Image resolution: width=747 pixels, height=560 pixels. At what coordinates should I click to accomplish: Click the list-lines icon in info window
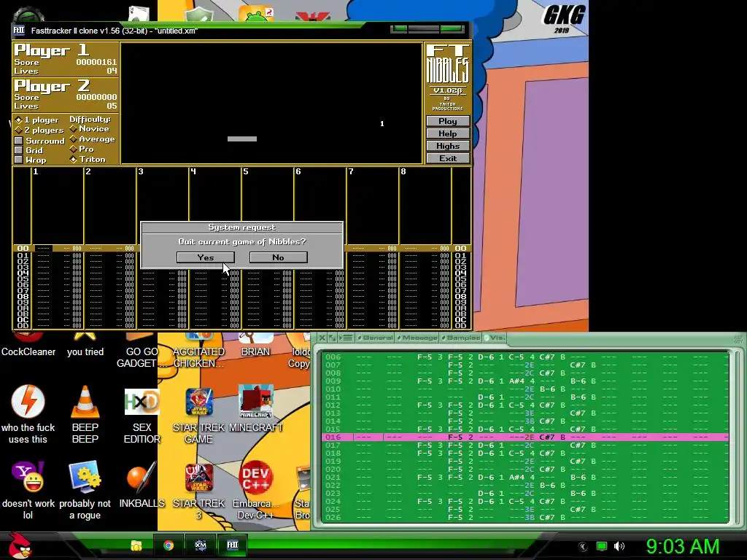point(347,338)
